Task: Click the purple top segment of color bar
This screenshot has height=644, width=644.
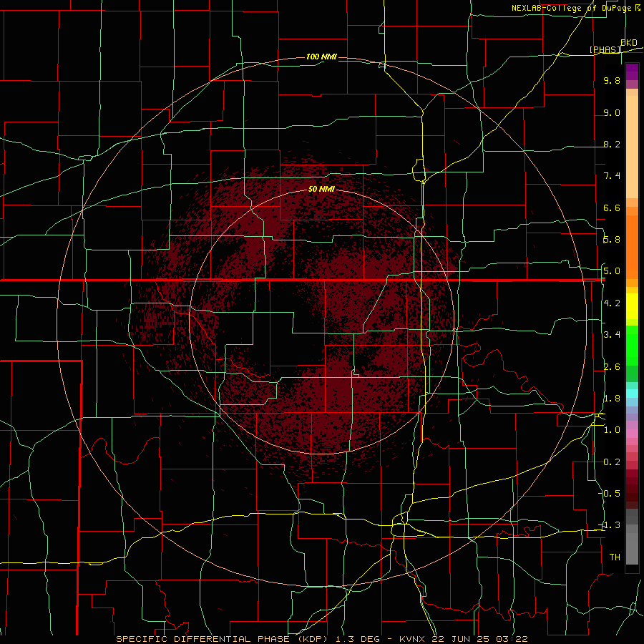Action: 632,72
